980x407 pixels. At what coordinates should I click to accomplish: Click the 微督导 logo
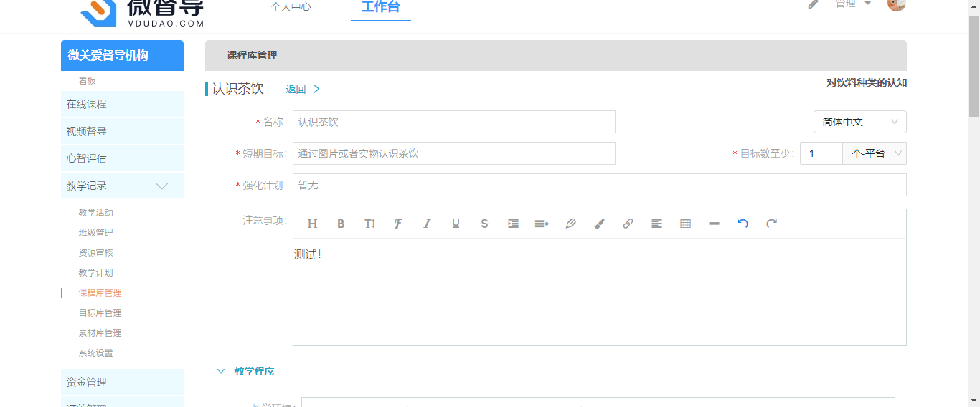point(143,12)
